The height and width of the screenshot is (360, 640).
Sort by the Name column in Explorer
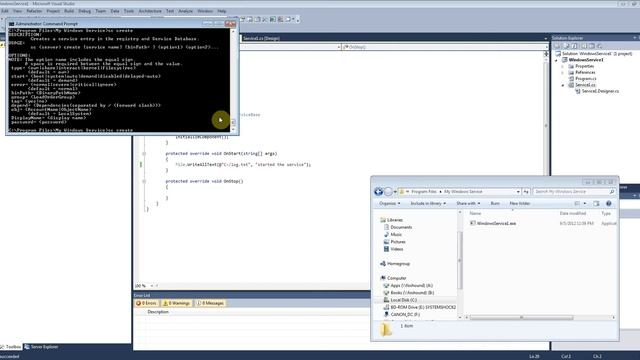pyautogui.click(x=475, y=213)
